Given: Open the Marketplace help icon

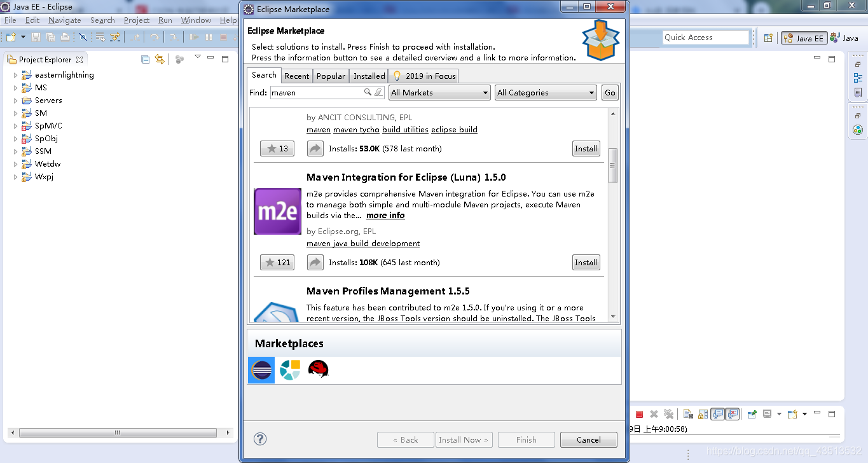Looking at the screenshot, I should pyautogui.click(x=260, y=439).
